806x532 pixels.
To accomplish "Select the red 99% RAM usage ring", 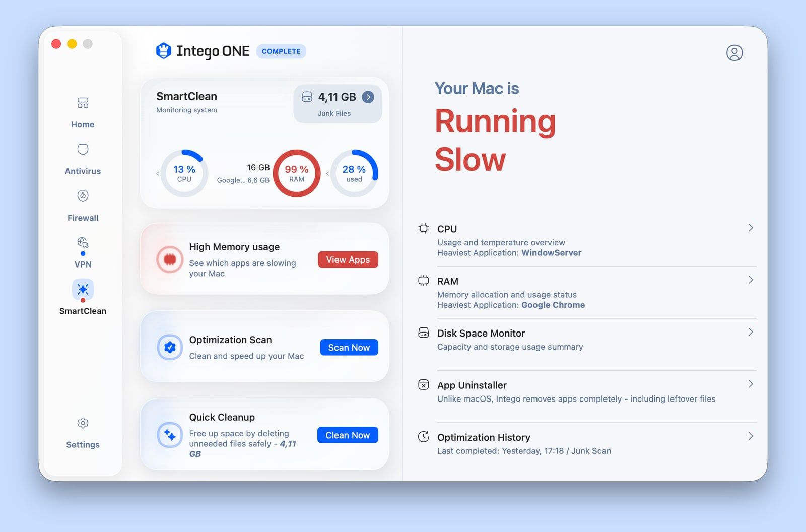I will click(297, 173).
